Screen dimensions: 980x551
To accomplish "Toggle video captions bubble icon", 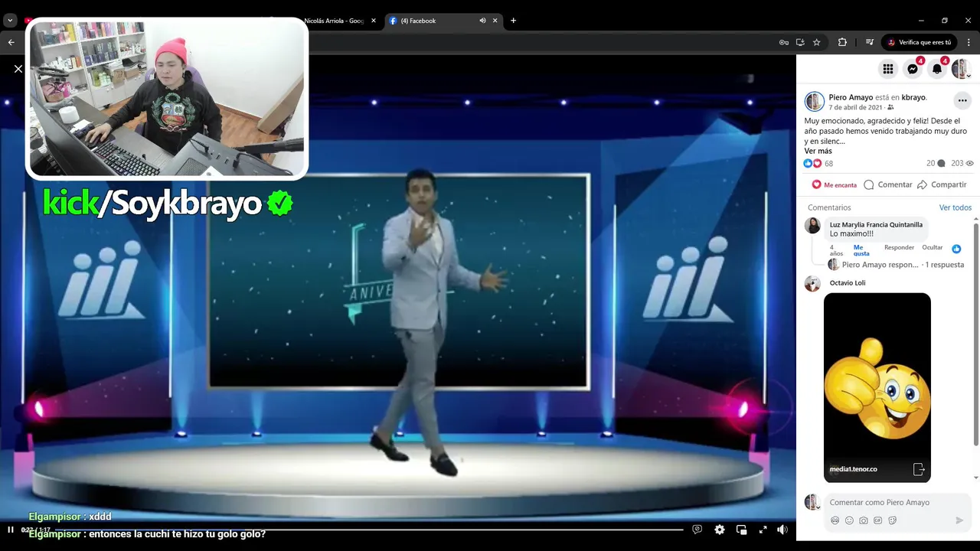I will [x=697, y=530].
